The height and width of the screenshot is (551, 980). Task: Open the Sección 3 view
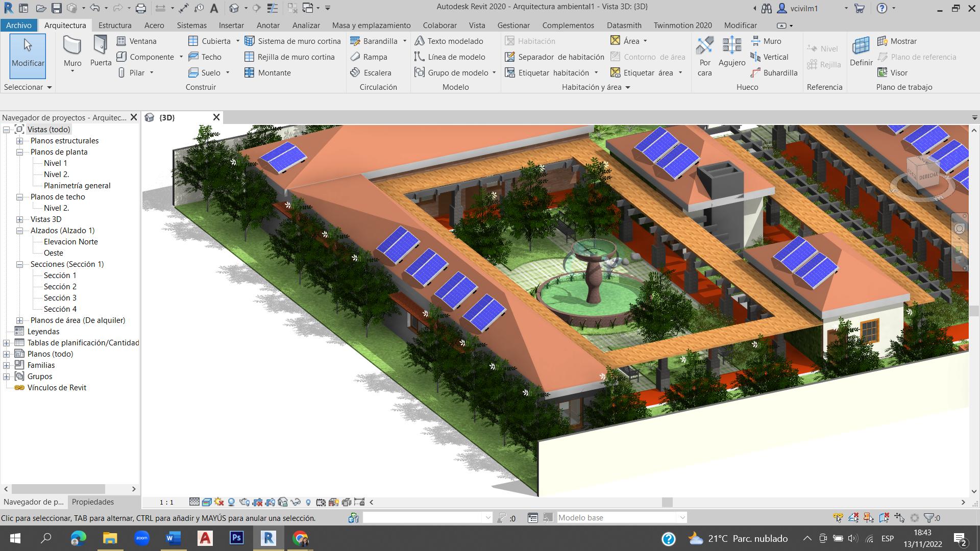coord(60,298)
